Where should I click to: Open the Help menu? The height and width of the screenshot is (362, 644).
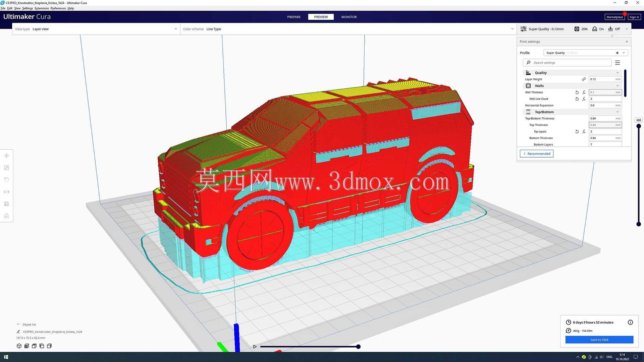[x=71, y=8]
